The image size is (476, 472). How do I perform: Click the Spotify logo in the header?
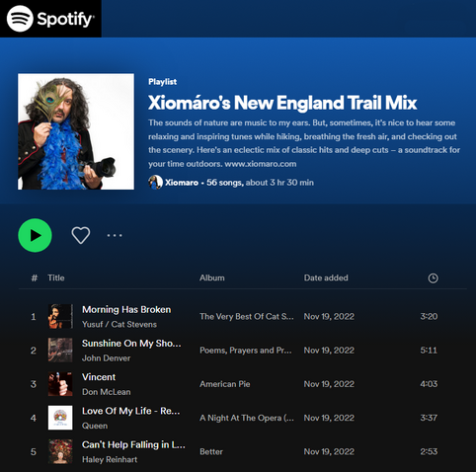(50, 19)
